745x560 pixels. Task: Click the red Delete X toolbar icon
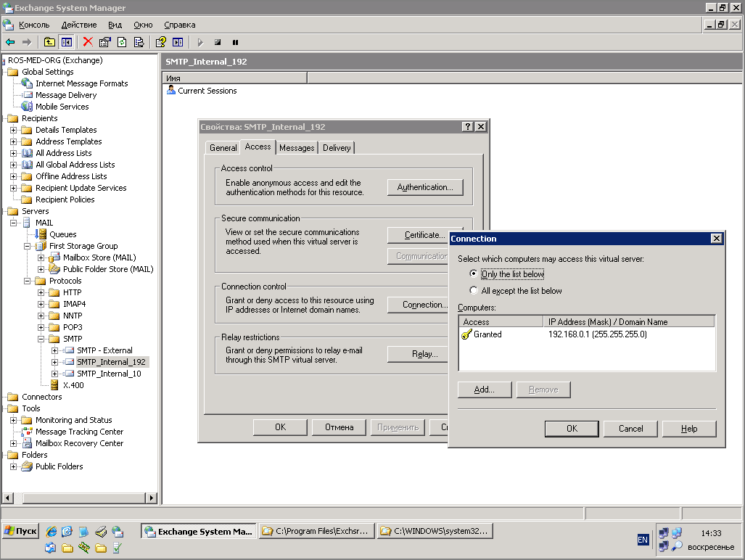coord(88,42)
